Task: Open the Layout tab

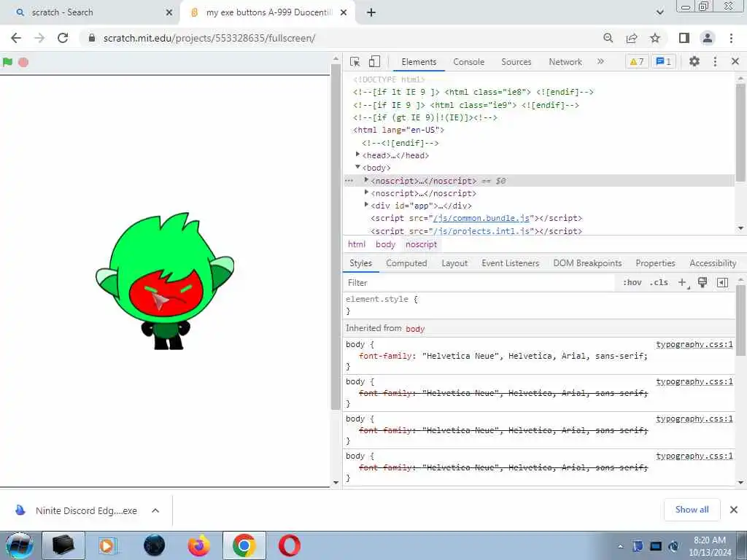Action: 454,263
